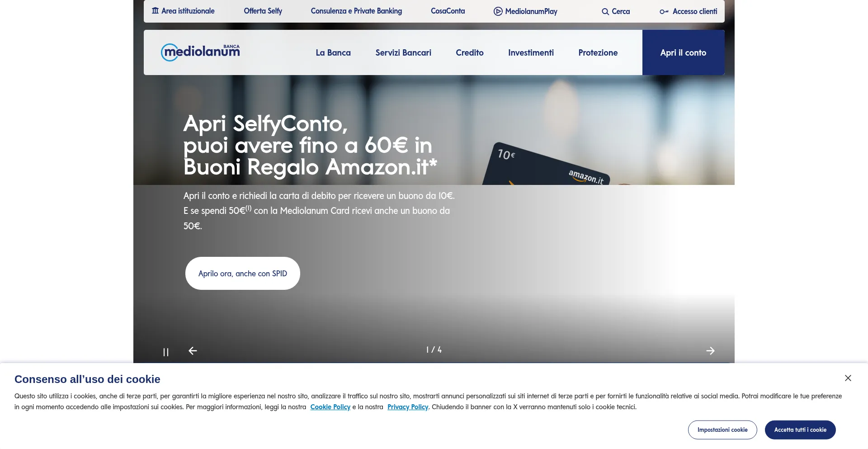Click Aprilo ora, anche con SPID

243,274
